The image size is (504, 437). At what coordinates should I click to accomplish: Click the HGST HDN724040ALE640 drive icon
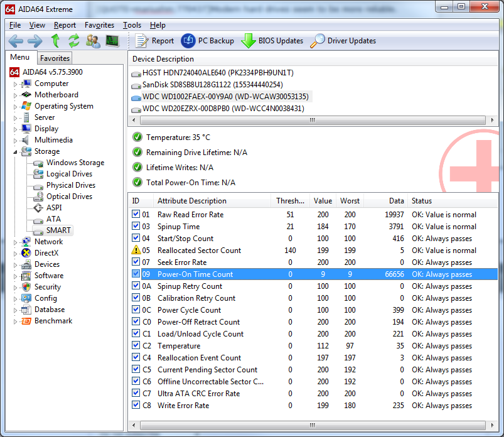tap(136, 74)
